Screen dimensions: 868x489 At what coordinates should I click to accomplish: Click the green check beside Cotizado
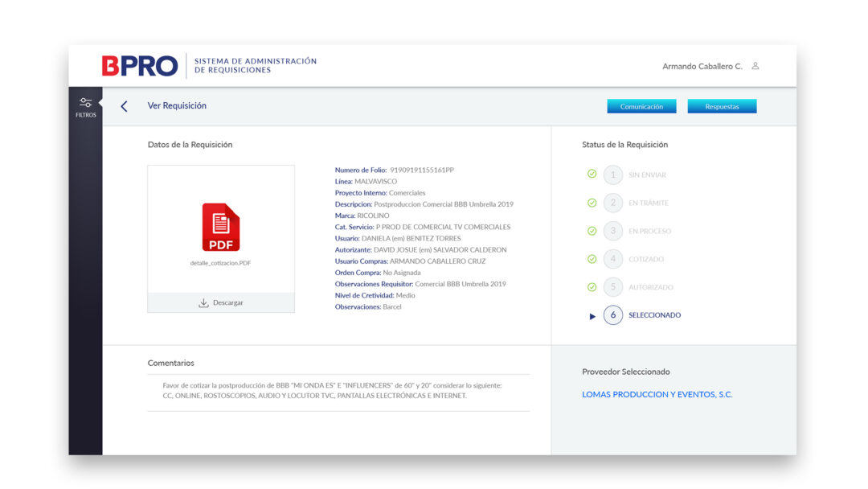pyautogui.click(x=592, y=259)
